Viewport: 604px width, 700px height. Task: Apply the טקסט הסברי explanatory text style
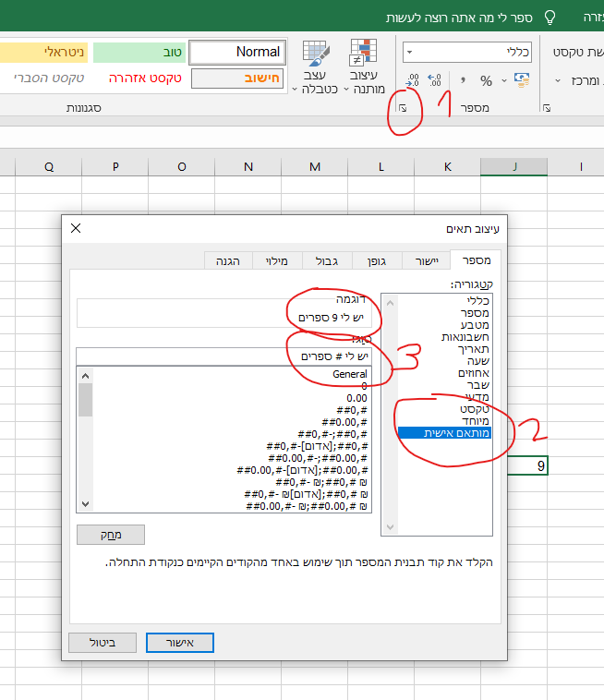49,78
